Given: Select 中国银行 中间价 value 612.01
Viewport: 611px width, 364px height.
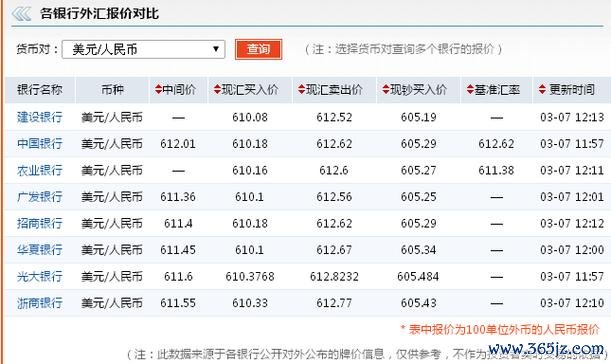Looking at the screenshot, I should click(x=178, y=144).
